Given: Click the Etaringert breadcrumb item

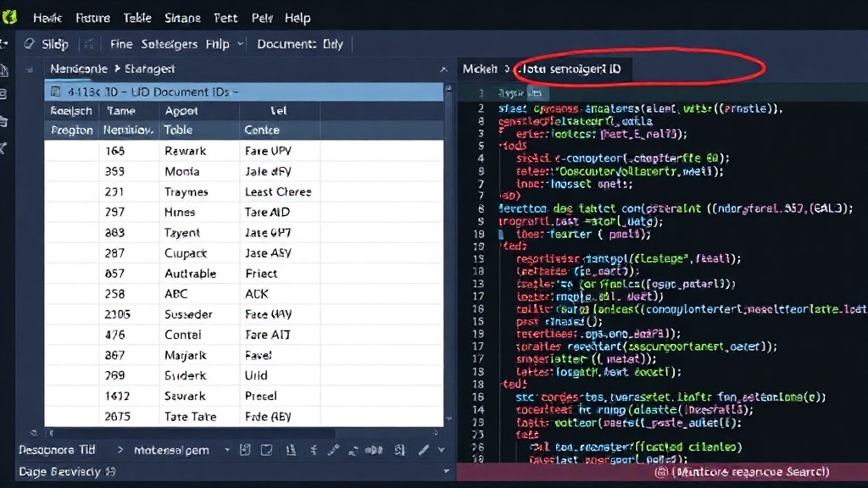Looking at the screenshot, I should click(149, 69).
